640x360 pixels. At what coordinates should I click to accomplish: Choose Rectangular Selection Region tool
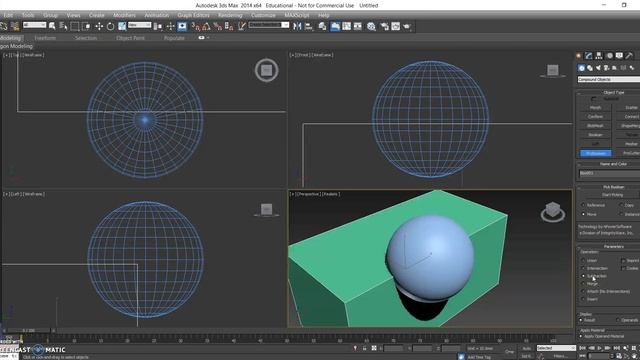coord(75,26)
